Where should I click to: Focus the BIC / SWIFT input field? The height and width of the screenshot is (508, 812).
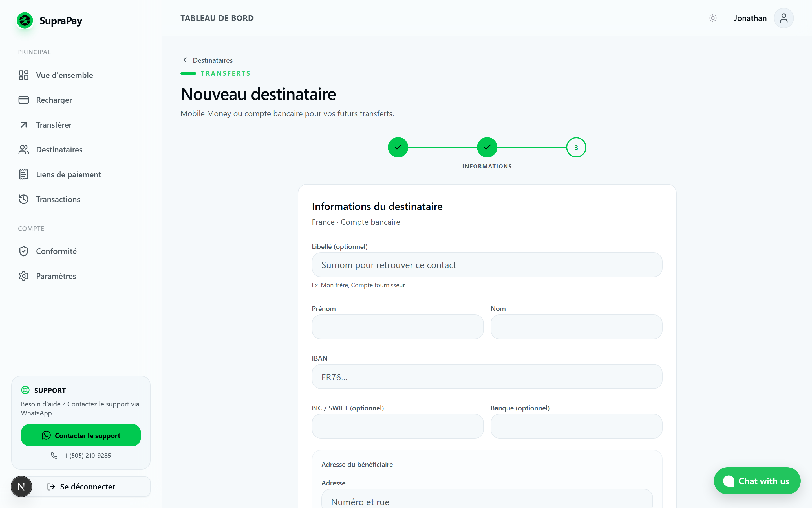pos(398,426)
